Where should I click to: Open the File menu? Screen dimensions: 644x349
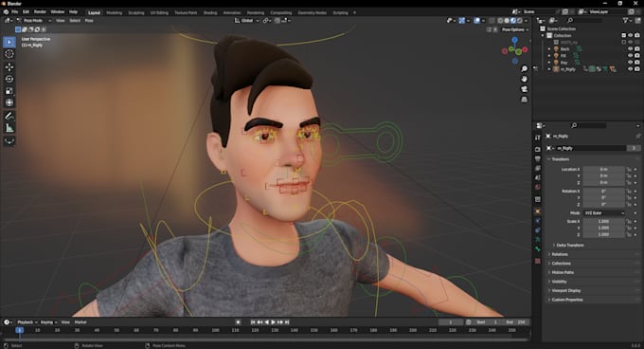click(x=15, y=12)
